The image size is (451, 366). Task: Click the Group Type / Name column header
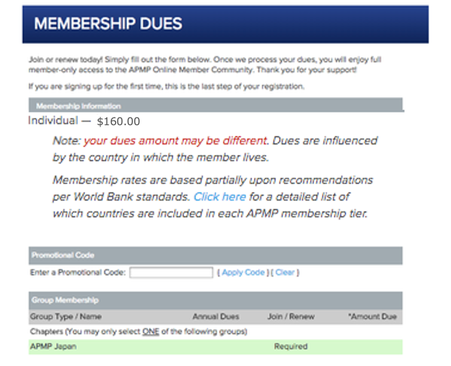coord(66,316)
